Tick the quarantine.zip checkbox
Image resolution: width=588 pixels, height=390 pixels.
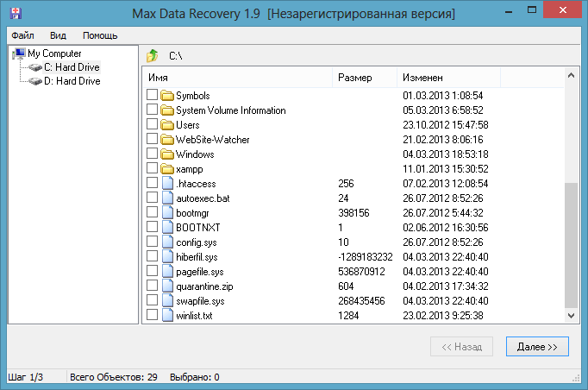tap(152, 285)
